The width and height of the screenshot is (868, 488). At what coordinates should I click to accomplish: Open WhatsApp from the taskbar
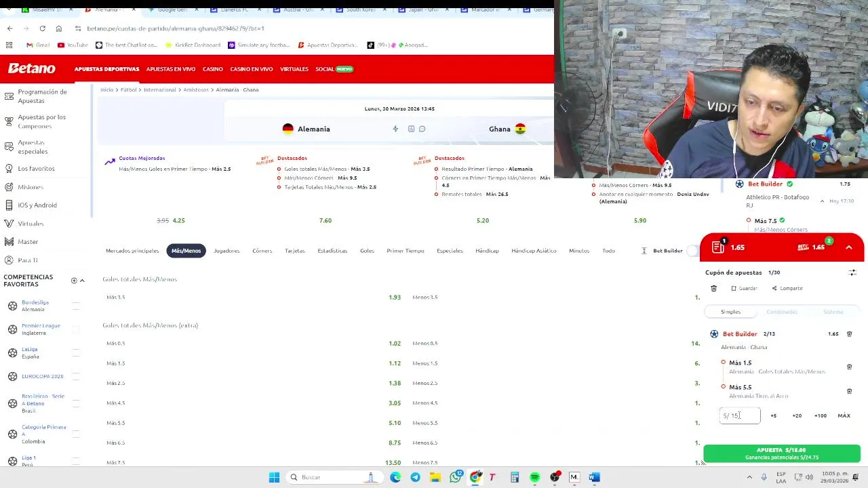456,477
